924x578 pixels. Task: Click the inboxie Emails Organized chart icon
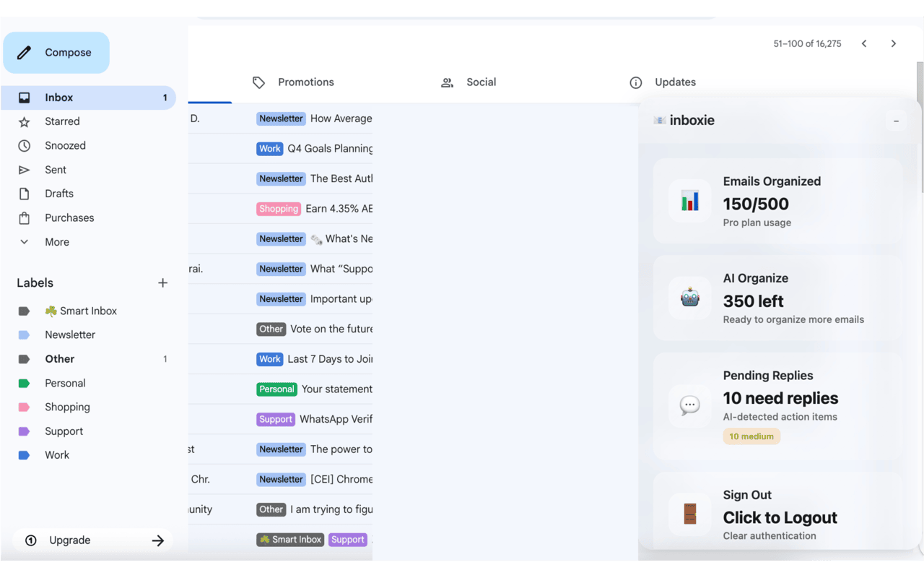point(689,202)
